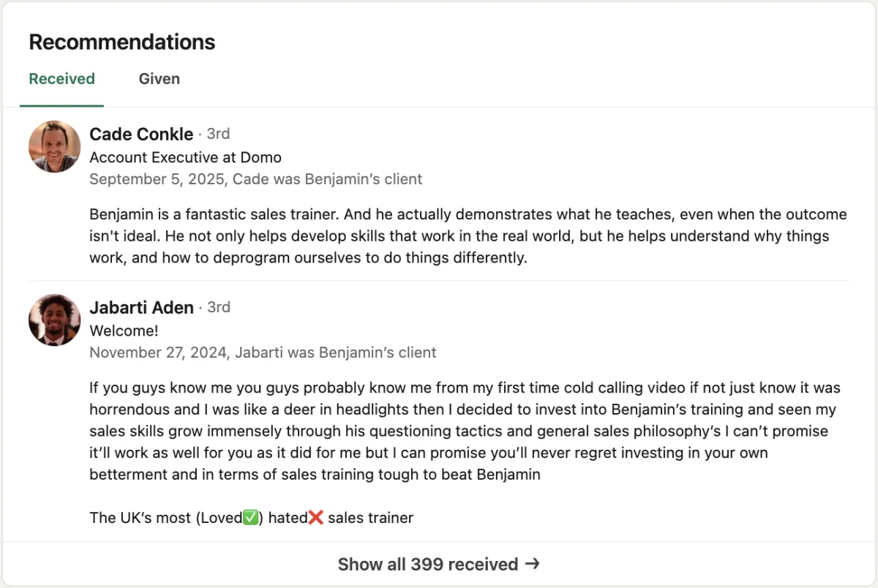Click Jabarti Aden's profile picture

point(54,320)
